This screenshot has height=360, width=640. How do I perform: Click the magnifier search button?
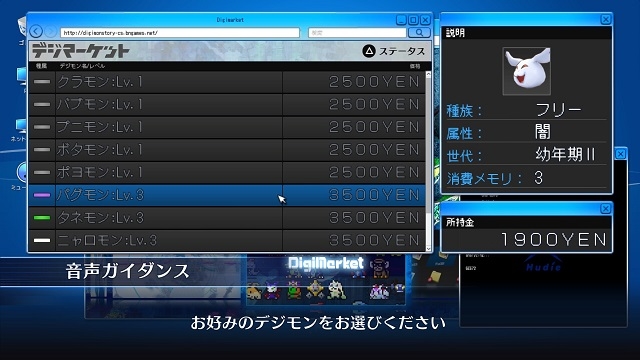[419, 32]
